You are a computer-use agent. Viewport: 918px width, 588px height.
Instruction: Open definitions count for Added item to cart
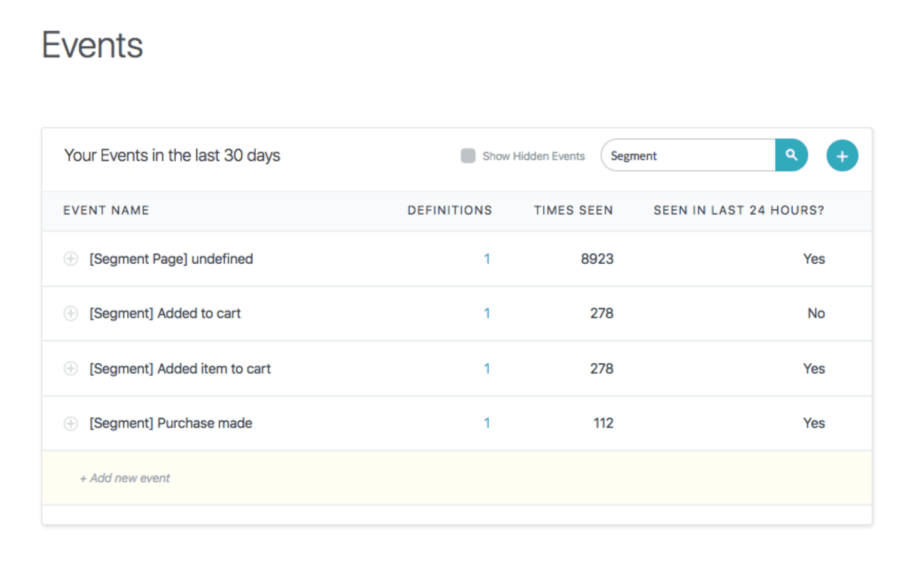[487, 368]
